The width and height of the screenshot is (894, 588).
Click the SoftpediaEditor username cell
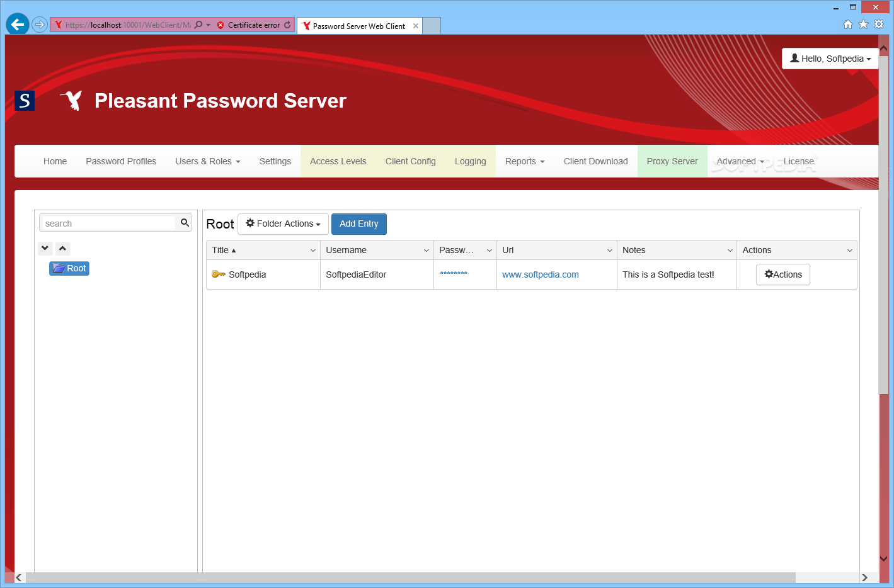[x=356, y=274]
